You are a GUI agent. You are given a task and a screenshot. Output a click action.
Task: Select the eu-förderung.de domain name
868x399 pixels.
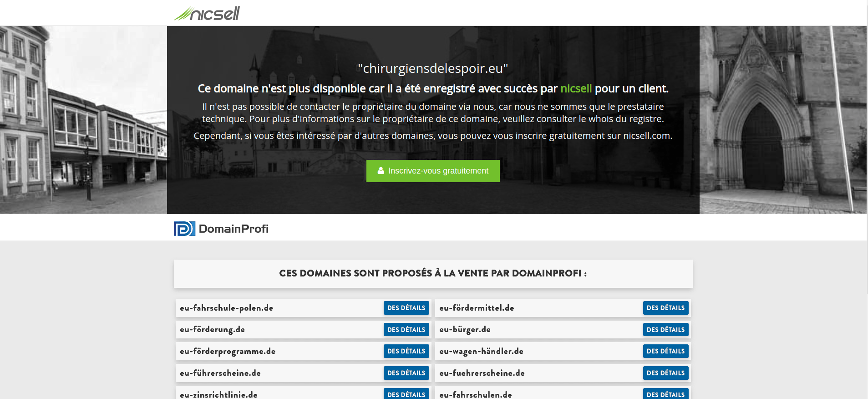click(x=212, y=330)
